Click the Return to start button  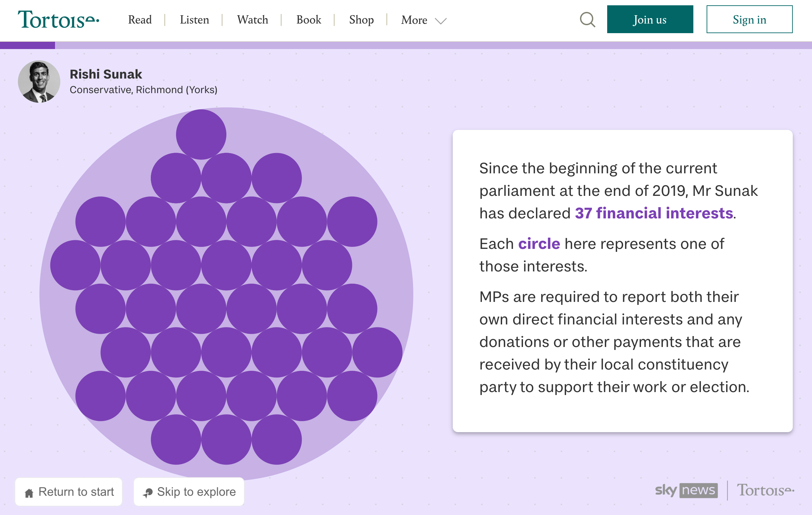click(x=69, y=492)
